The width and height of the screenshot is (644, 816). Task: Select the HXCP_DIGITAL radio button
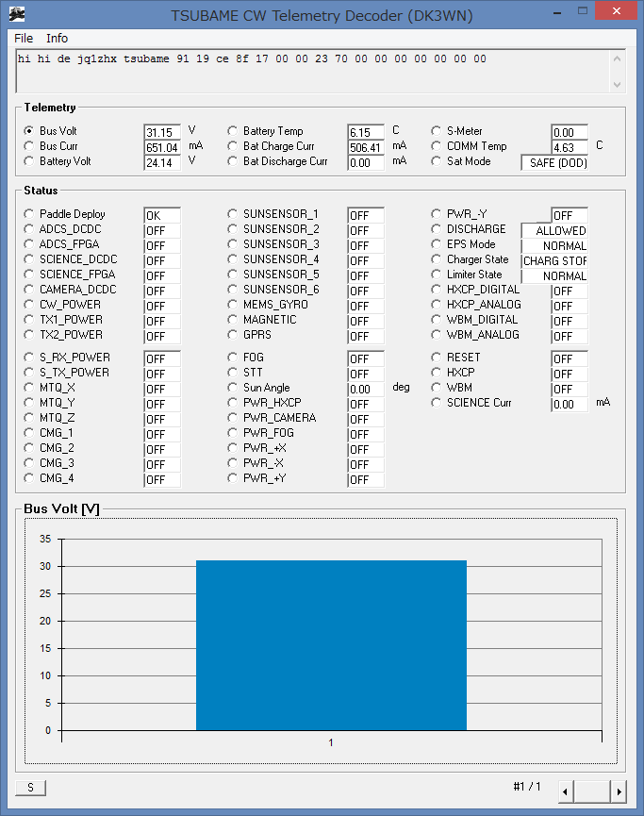436,290
